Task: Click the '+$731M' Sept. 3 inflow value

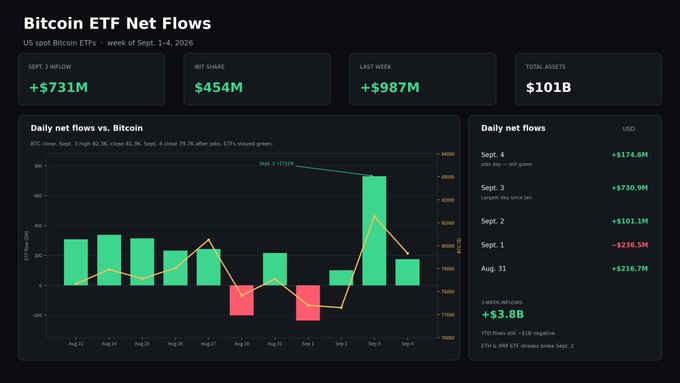Action: [x=58, y=88]
